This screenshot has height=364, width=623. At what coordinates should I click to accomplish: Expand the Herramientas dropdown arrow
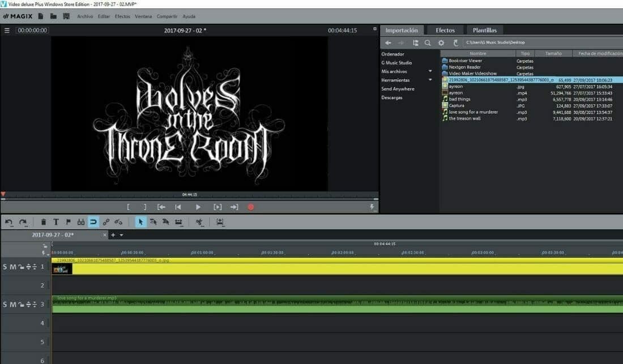click(x=430, y=80)
